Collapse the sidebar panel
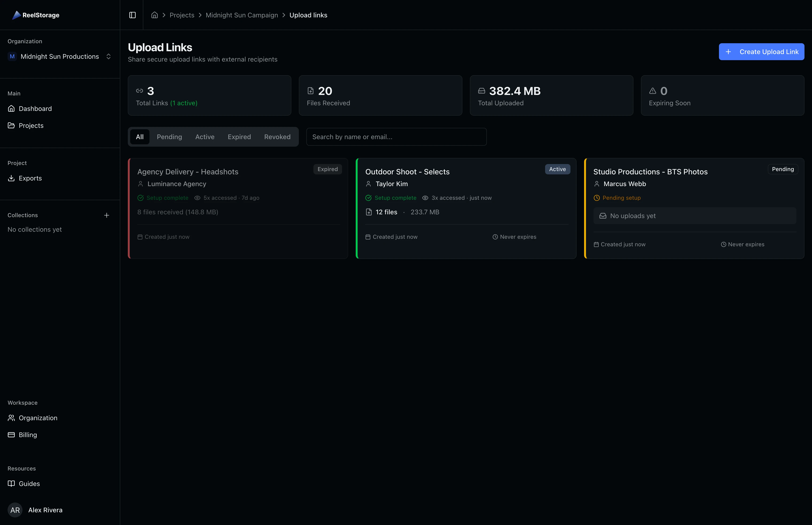The height and width of the screenshot is (525, 812). [x=132, y=15]
